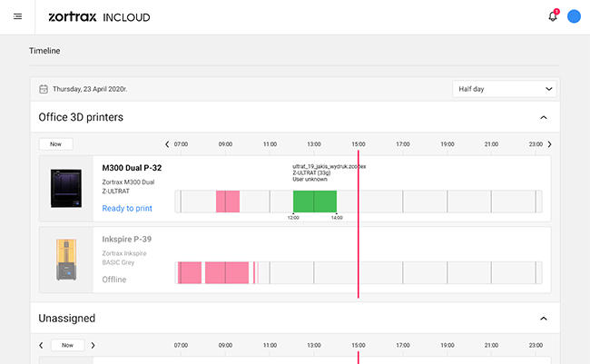Open the M300 Dual printer thumbnail

(x=66, y=188)
